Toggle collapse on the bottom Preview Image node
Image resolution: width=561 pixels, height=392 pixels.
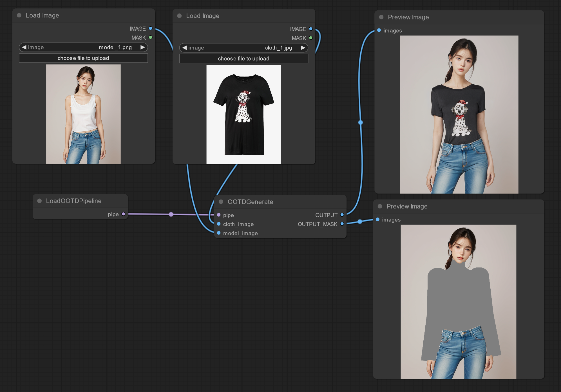coord(380,206)
